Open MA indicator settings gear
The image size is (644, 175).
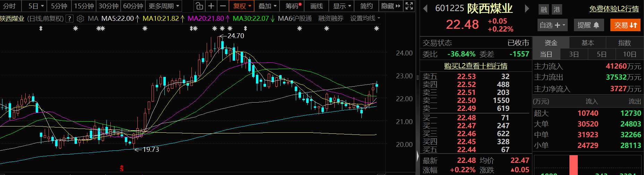[x=80, y=18]
